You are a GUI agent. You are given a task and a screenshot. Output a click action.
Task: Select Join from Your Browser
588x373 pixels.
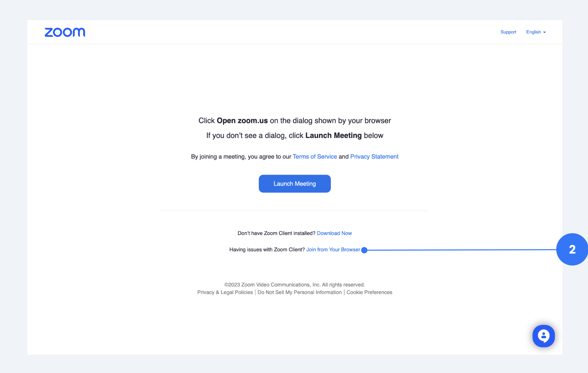(333, 250)
